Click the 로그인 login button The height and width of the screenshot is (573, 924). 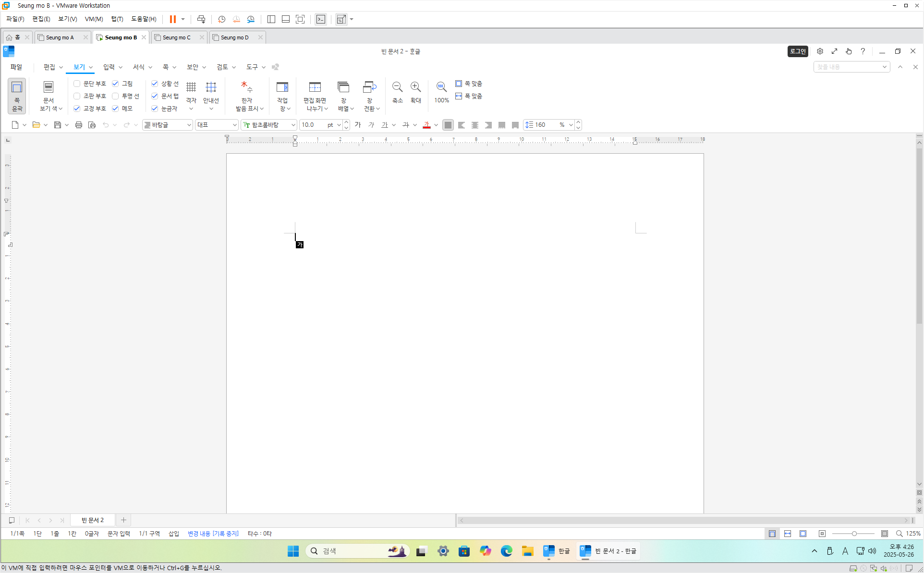tap(798, 51)
